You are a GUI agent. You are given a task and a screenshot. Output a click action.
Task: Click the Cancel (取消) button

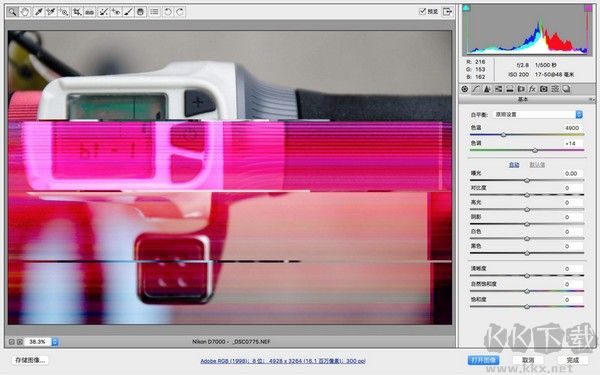pos(528,360)
